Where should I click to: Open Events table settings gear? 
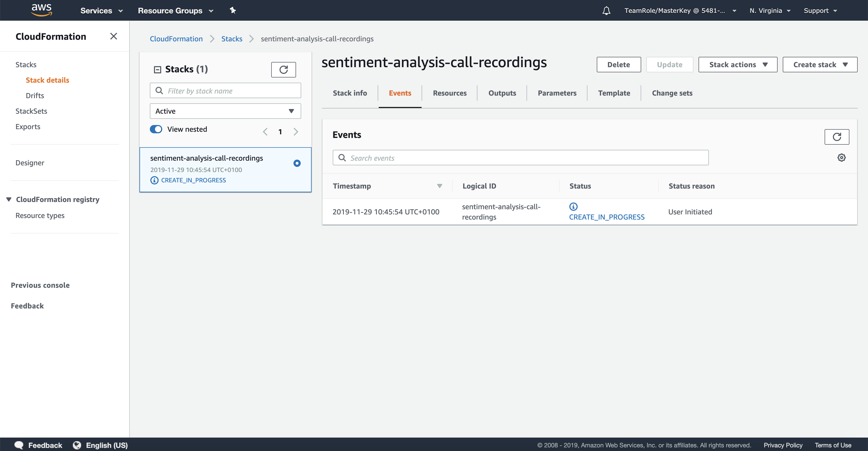coord(841,158)
